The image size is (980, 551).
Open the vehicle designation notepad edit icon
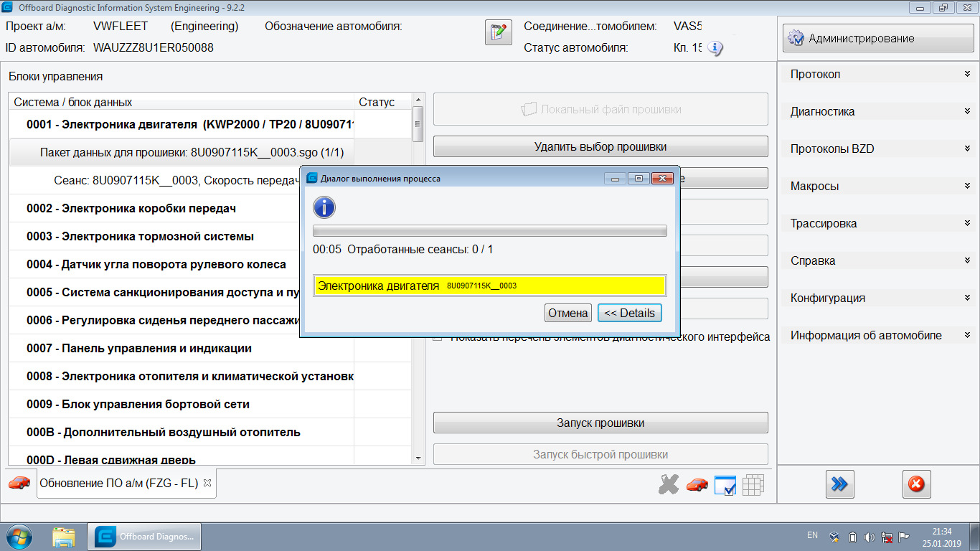pos(498,32)
